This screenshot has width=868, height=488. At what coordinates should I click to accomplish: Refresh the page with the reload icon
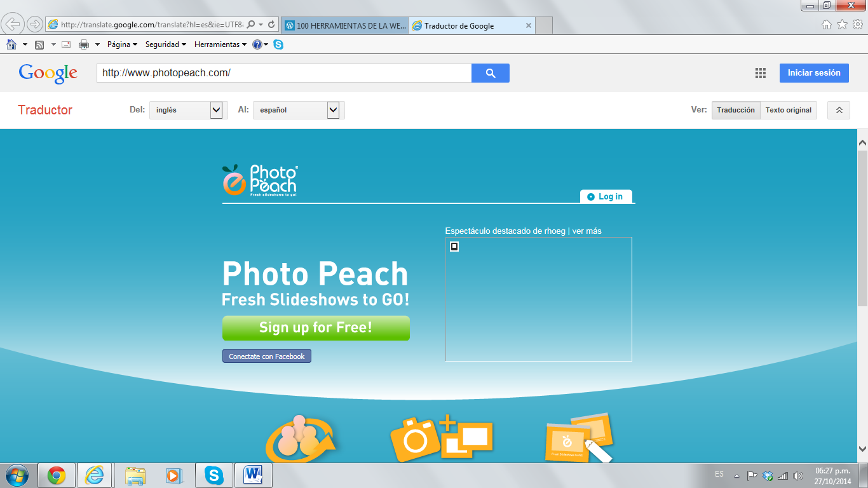(x=271, y=25)
